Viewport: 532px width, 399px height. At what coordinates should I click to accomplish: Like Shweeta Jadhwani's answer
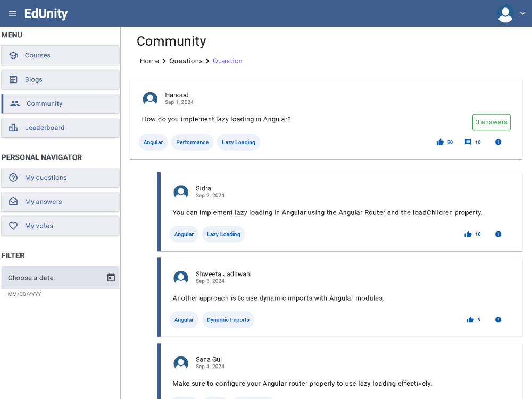pos(470,320)
